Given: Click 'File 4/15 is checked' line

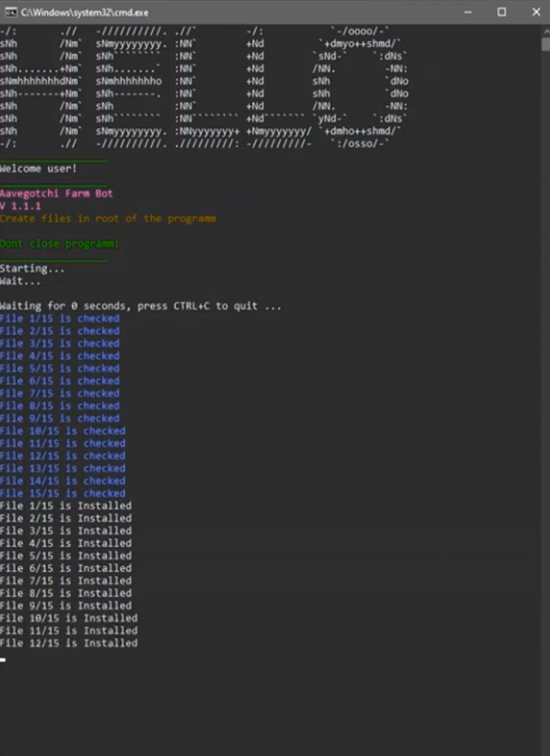Looking at the screenshot, I should (59, 357).
